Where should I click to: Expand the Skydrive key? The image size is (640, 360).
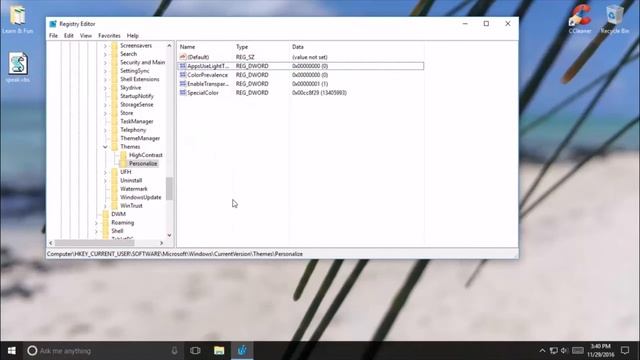tap(105, 88)
